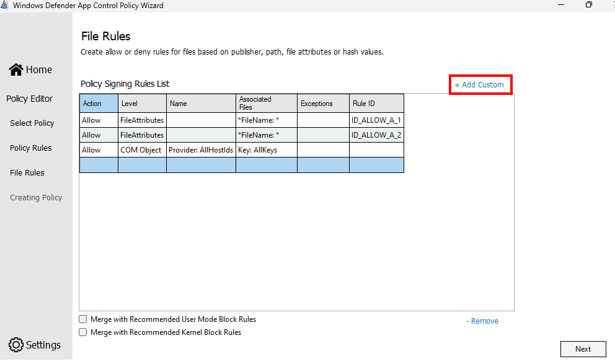Open Settings via the gear icon
The width and height of the screenshot is (615, 364).
pyautogui.click(x=16, y=345)
